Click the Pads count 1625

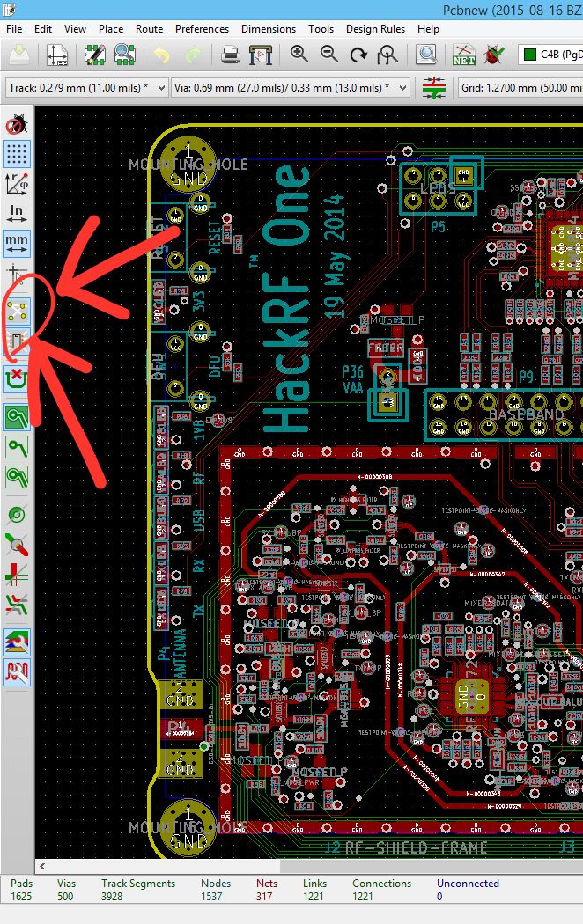coord(21,897)
